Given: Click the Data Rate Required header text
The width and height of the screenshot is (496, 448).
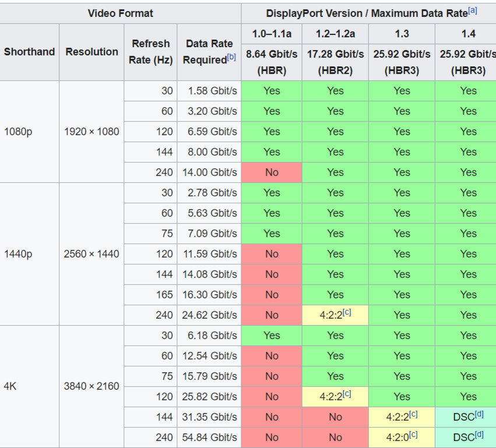Looking at the screenshot, I should (x=208, y=52).
